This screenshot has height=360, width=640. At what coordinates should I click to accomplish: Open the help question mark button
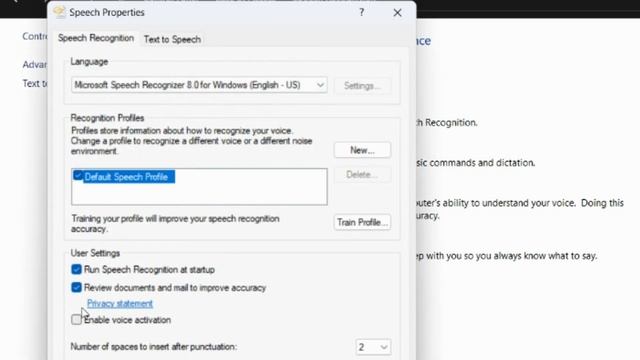click(362, 13)
